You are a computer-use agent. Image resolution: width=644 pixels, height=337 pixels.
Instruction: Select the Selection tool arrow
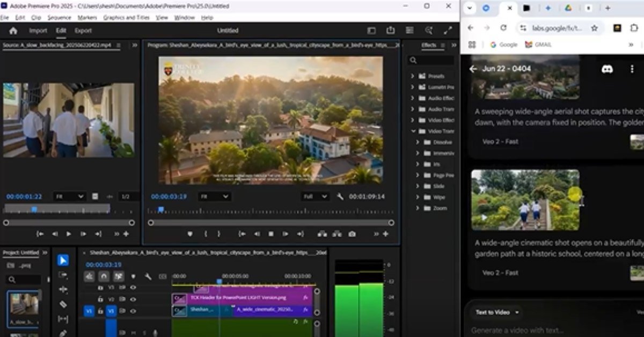[63, 260]
